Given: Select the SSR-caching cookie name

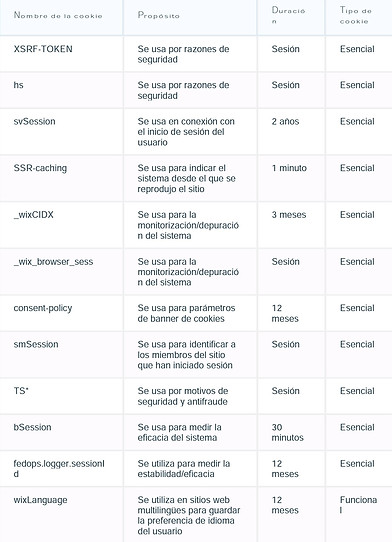Looking at the screenshot, I should tap(40, 168).
